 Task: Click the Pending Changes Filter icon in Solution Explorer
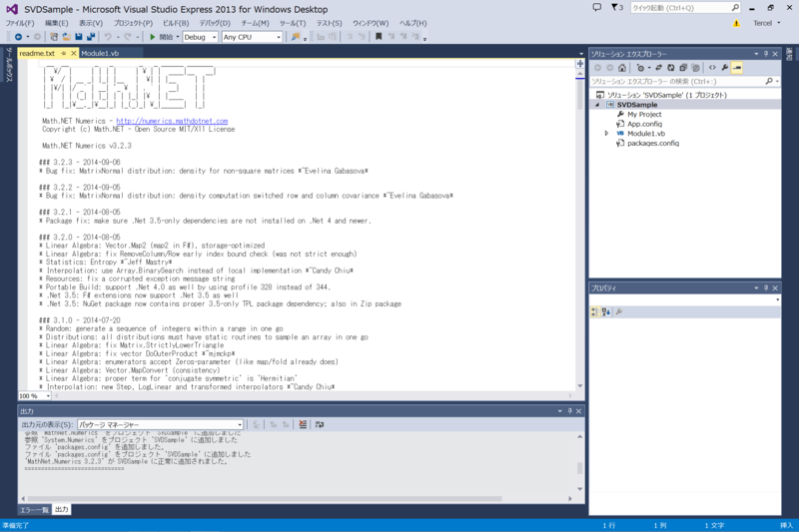point(640,68)
